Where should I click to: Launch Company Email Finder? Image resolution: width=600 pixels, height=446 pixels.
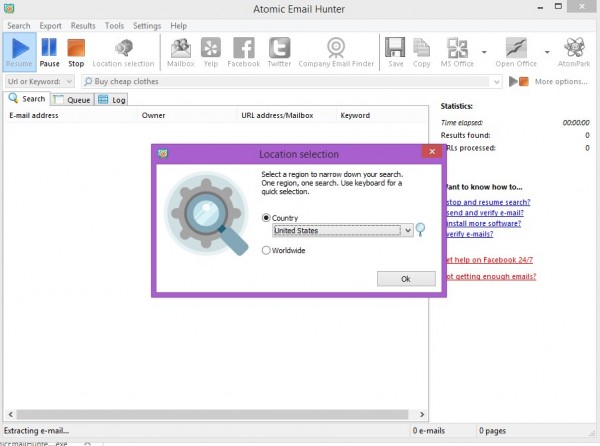point(336,53)
